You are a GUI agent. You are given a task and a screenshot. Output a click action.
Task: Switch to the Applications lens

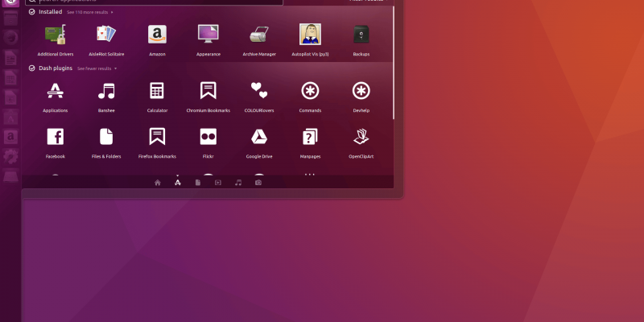(x=178, y=183)
